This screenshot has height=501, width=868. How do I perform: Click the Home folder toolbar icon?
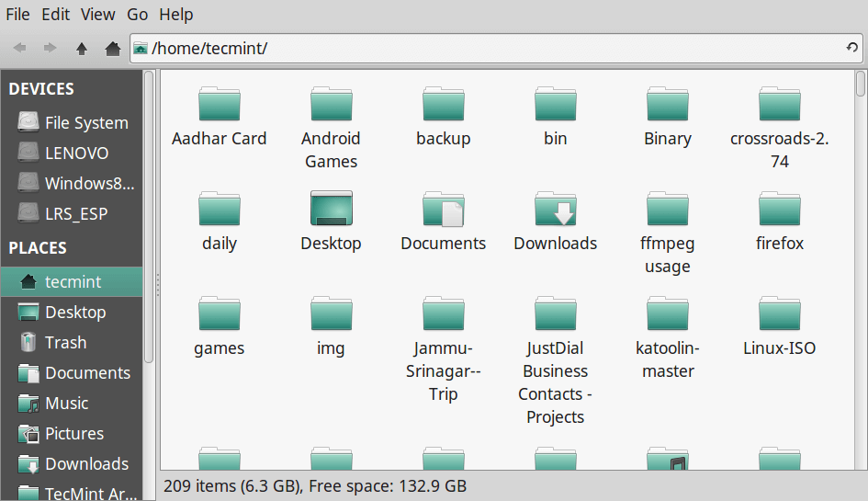pos(112,48)
